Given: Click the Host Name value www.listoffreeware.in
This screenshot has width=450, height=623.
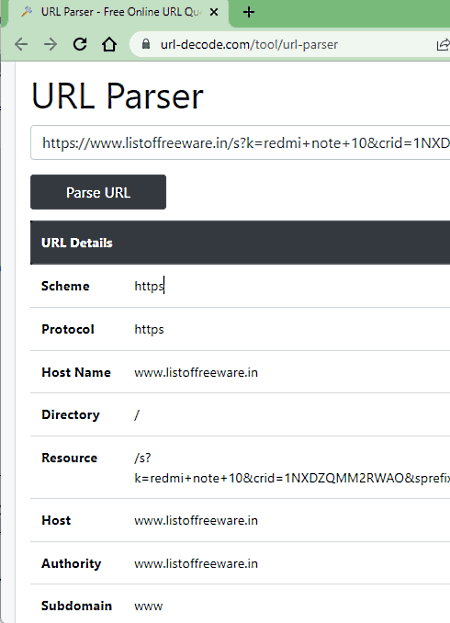Looking at the screenshot, I should pos(196,372).
